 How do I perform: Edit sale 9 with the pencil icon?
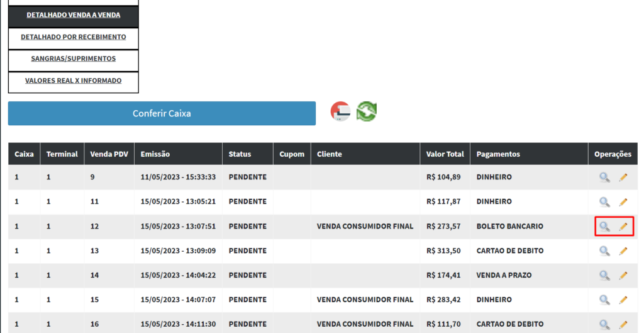point(623,178)
